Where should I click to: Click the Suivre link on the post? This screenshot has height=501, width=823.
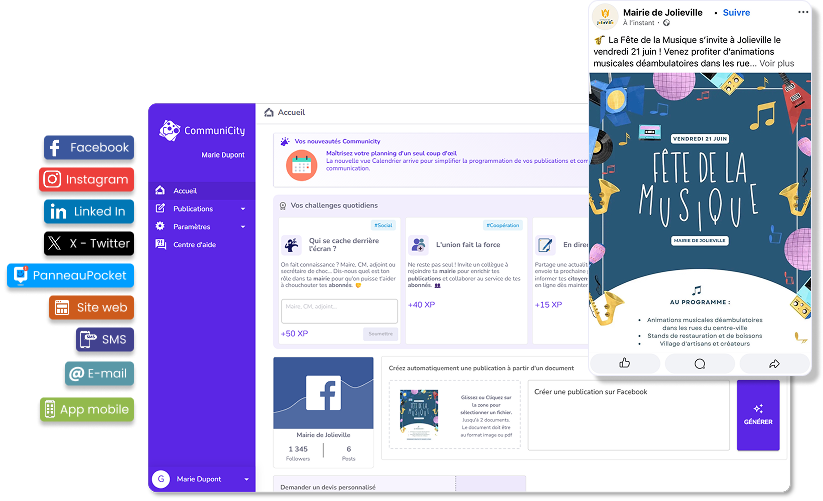[736, 12]
